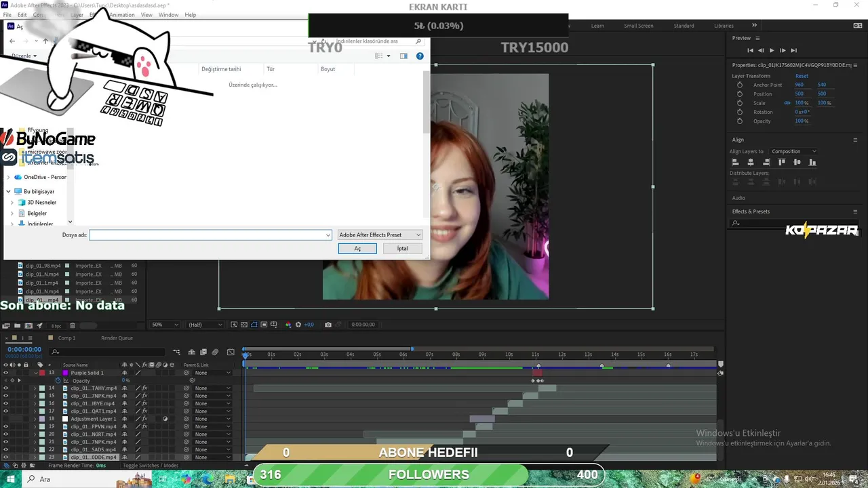The height and width of the screenshot is (488, 868).
Task: Show channel and color management settings
Action: 288,325
